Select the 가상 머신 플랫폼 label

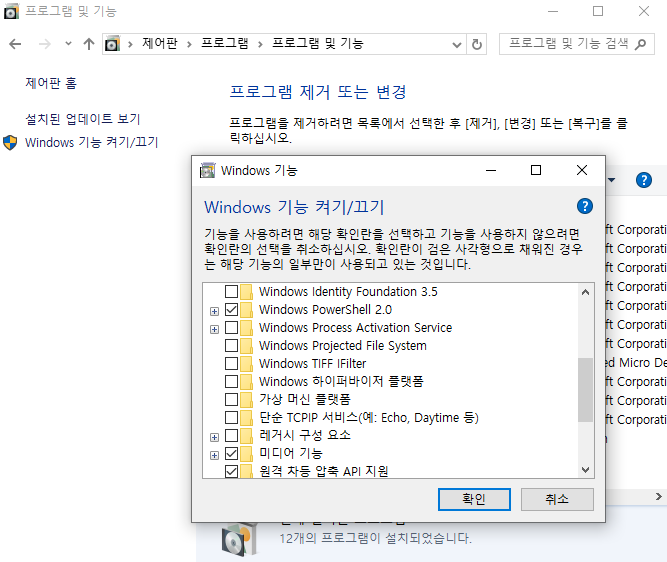click(x=305, y=399)
